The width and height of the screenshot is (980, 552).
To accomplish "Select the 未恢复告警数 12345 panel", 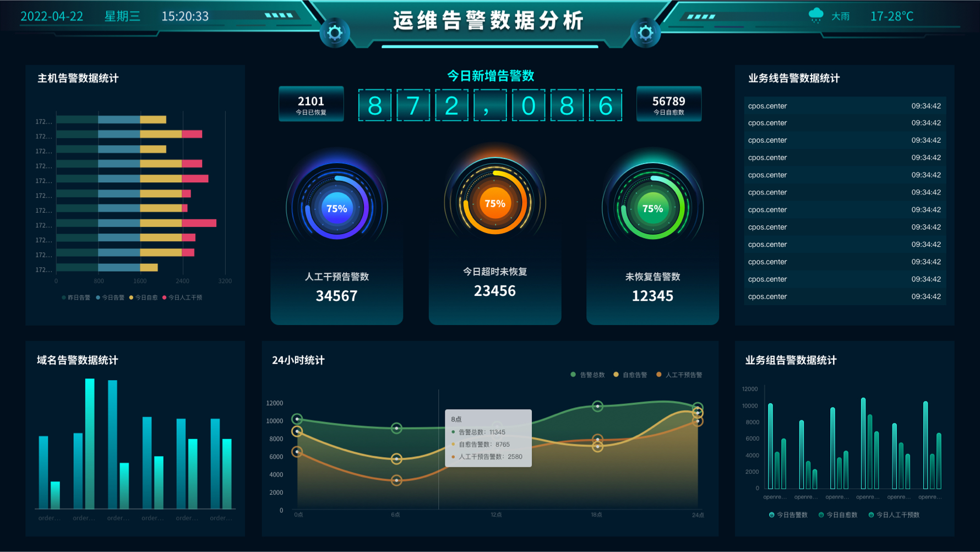I will point(652,288).
